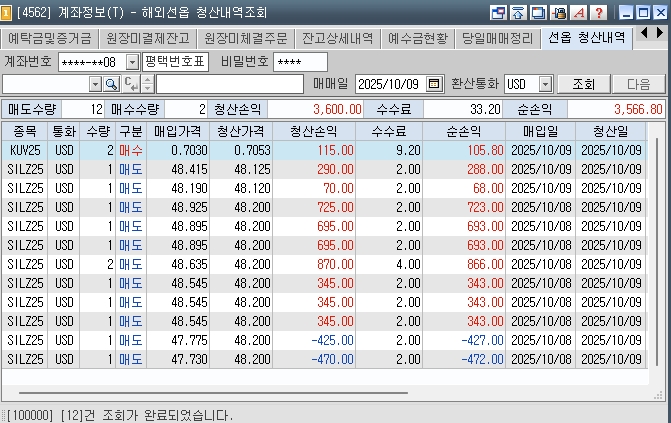
Task: Click the 48.925 purchase price cell
Action: point(178,207)
